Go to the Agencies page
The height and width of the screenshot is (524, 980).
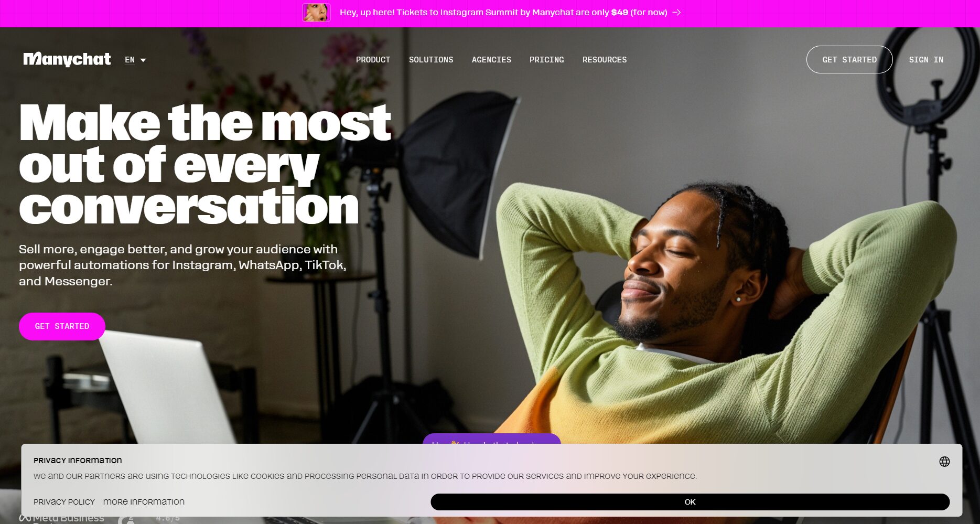click(491, 60)
